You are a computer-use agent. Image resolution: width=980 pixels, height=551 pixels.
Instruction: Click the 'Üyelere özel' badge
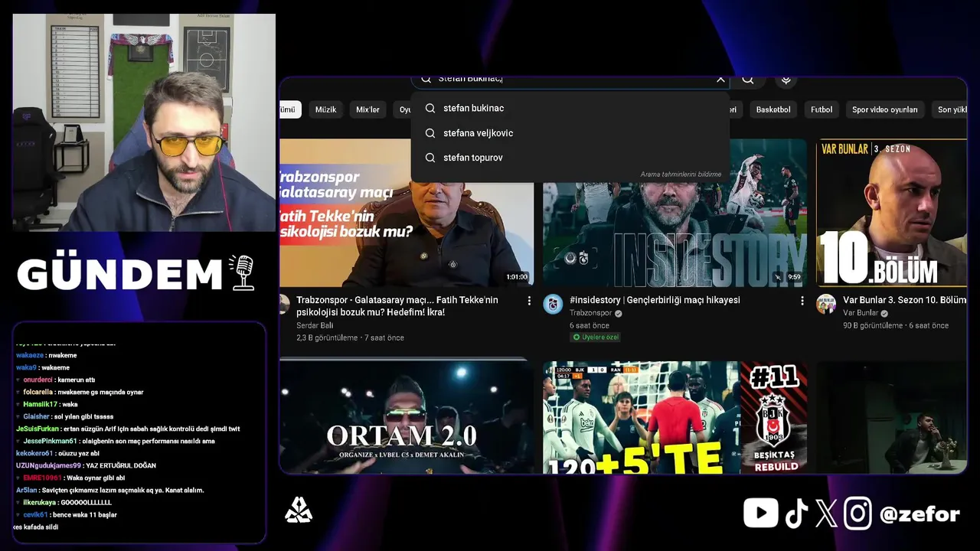click(595, 337)
